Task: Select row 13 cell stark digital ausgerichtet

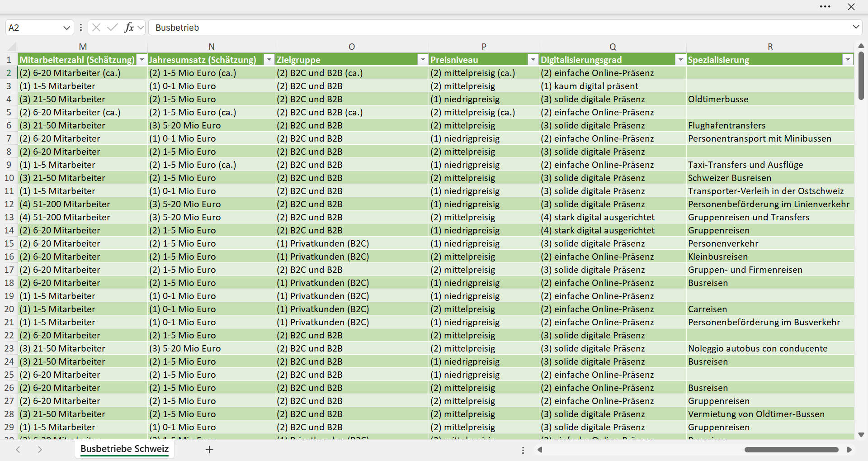Action: (613, 217)
